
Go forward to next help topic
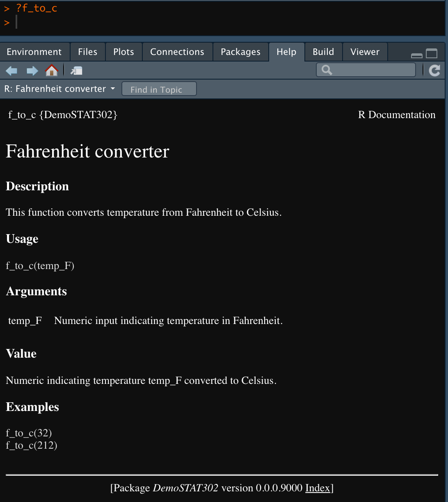click(32, 71)
